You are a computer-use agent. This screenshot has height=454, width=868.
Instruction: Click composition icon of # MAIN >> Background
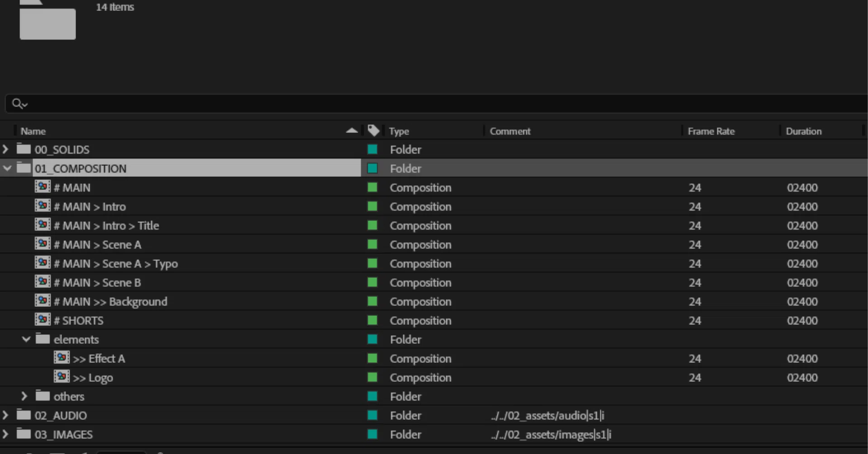coord(42,301)
